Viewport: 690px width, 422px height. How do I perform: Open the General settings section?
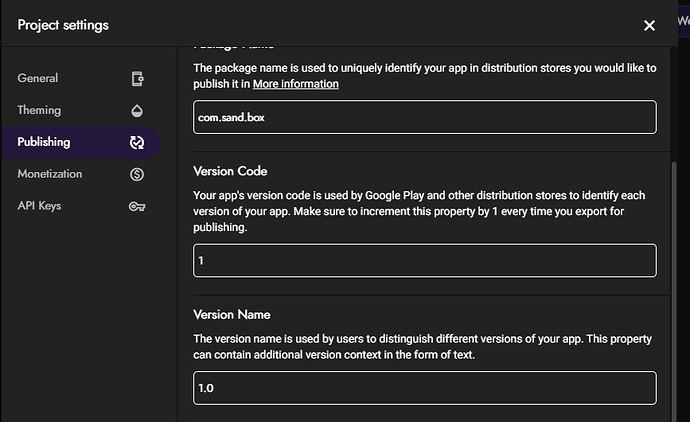(81, 78)
